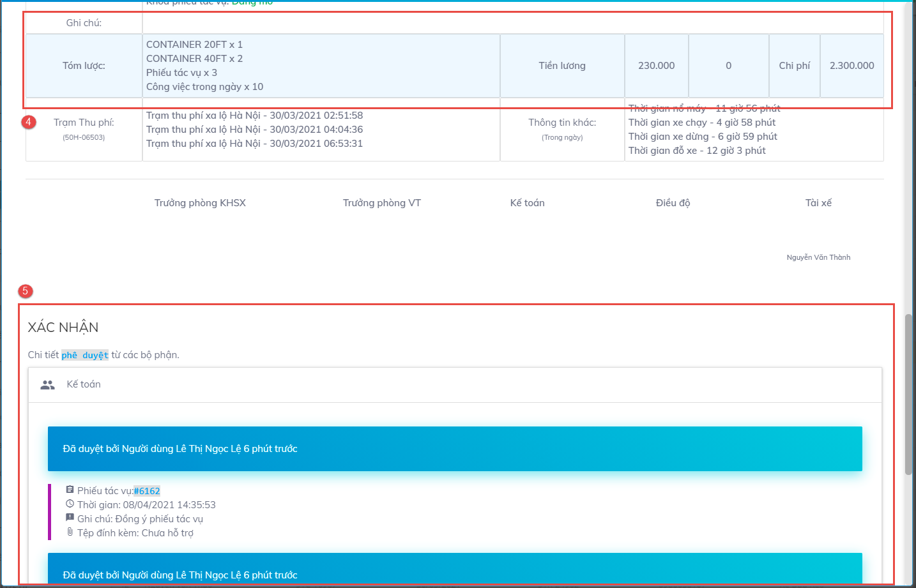Click the red number 4 annotation badge
The width and height of the screenshot is (916, 588).
28,122
